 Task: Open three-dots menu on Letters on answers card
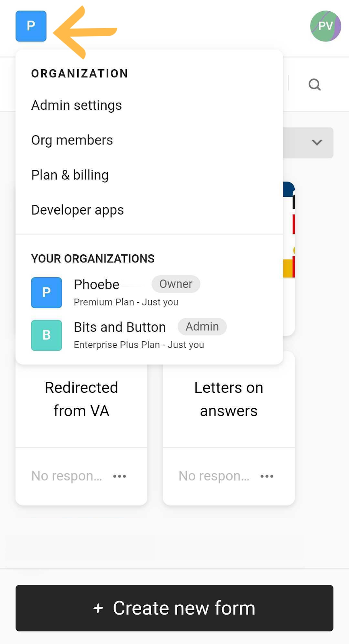click(267, 476)
